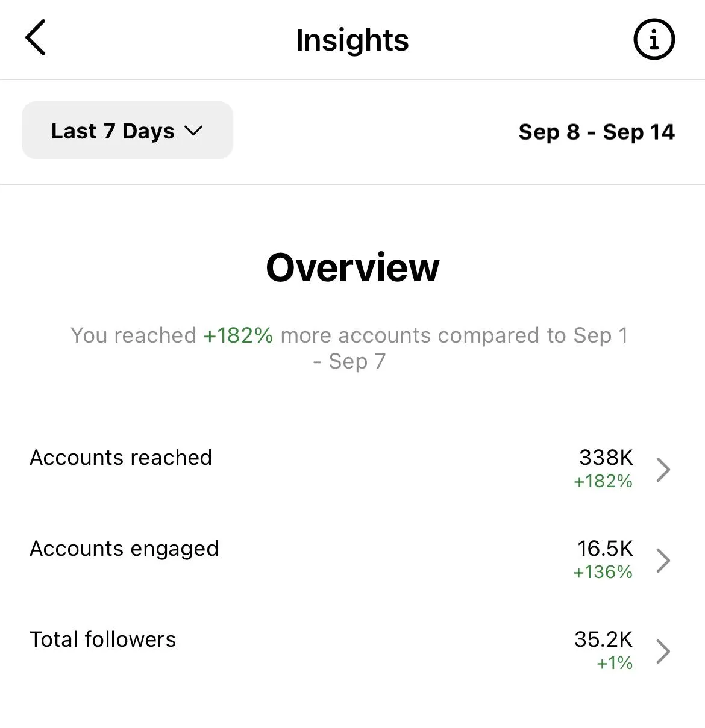This screenshot has width=705, height=728.
Task: Tap the right chevron next to 338K
Action: click(663, 470)
